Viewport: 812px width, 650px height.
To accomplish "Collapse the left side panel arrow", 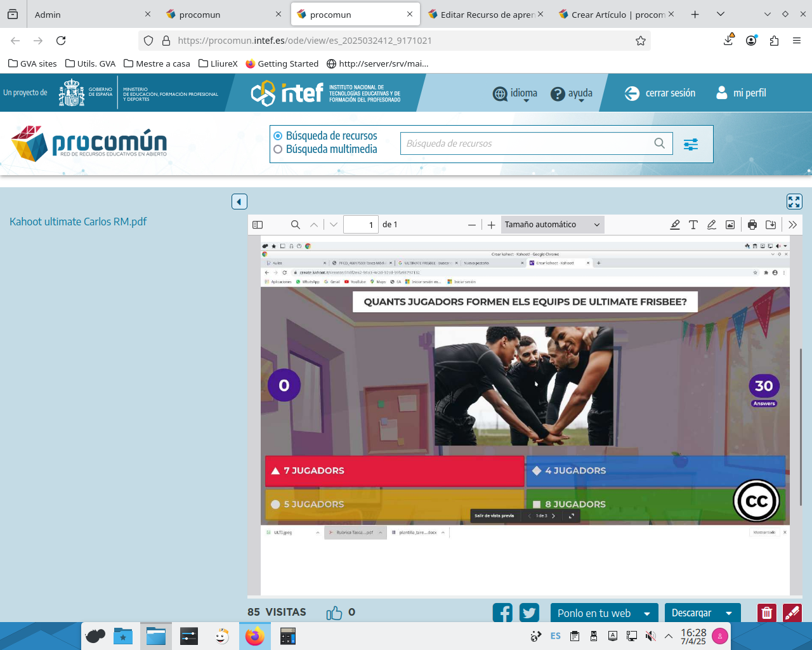I will [x=239, y=202].
